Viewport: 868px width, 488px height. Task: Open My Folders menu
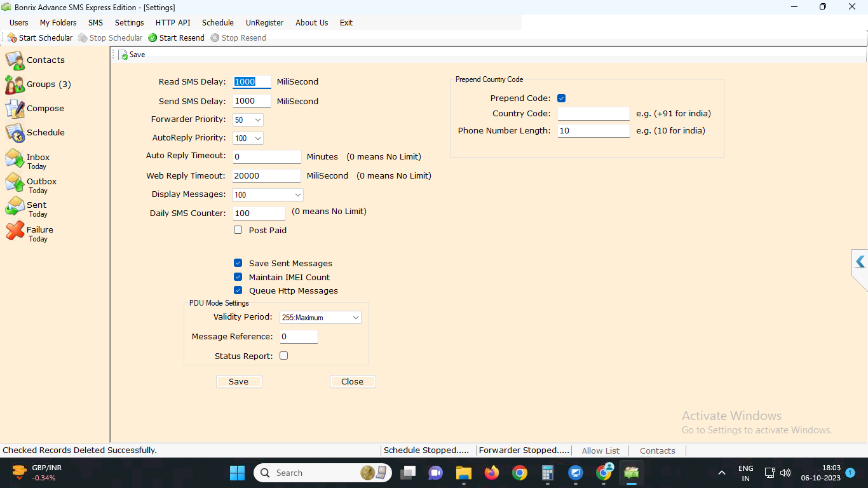click(58, 22)
